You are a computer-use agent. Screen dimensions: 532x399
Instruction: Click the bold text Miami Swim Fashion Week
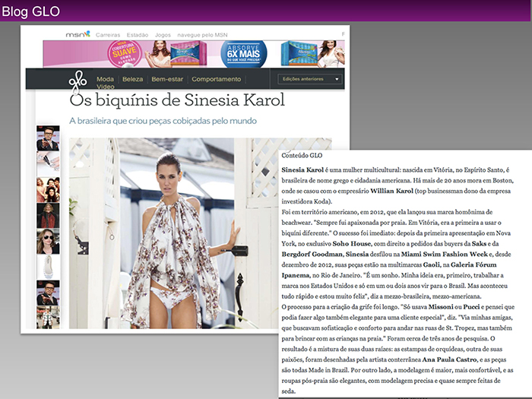[x=445, y=254]
